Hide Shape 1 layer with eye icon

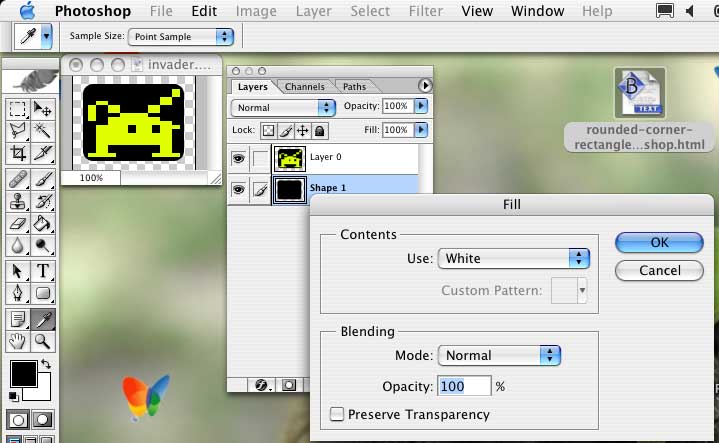238,189
